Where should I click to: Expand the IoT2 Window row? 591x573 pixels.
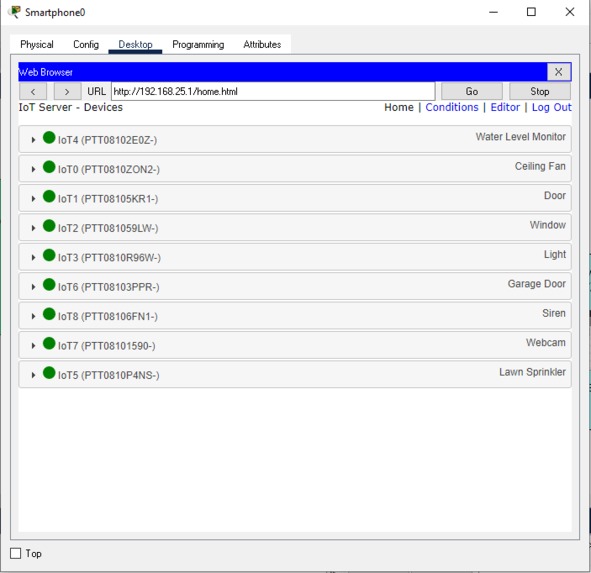(33, 228)
